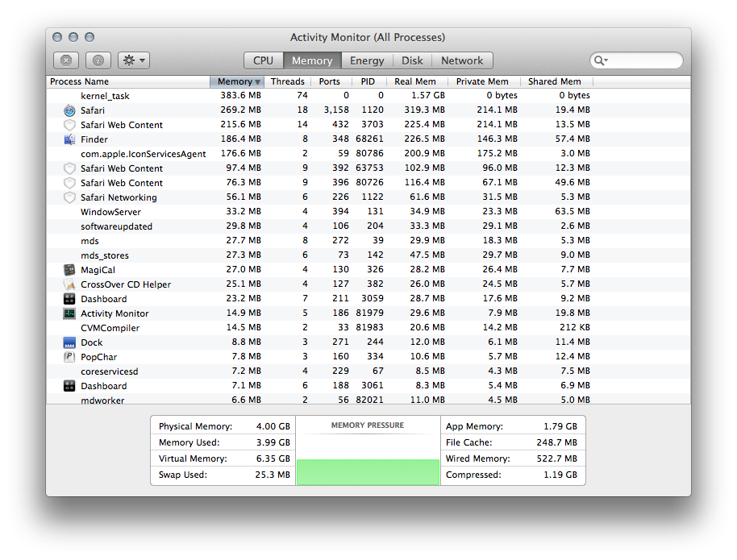
Task: Click the Safari compass icon
Action: coord(69,110)
